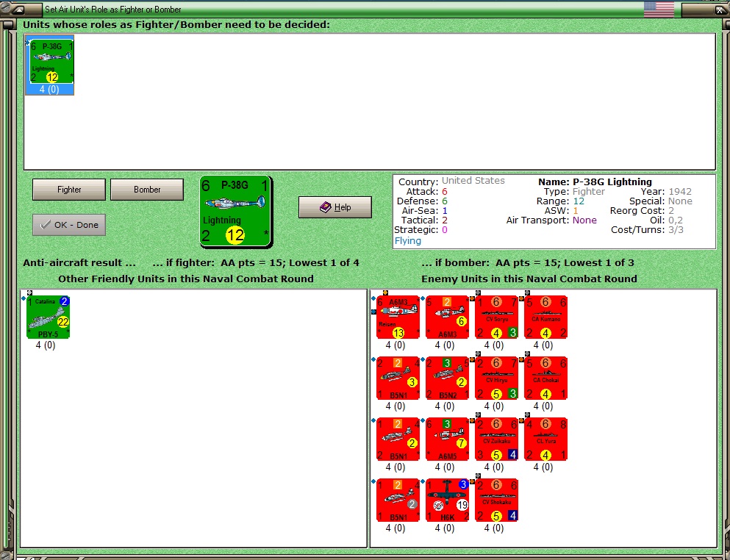
Task: Click 'Enemy Units in this Naval Combat Round' heading
Action: pos(529,279)
